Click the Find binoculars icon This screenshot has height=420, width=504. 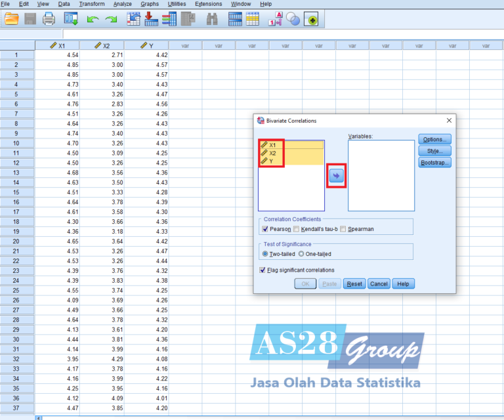(211, 19)
